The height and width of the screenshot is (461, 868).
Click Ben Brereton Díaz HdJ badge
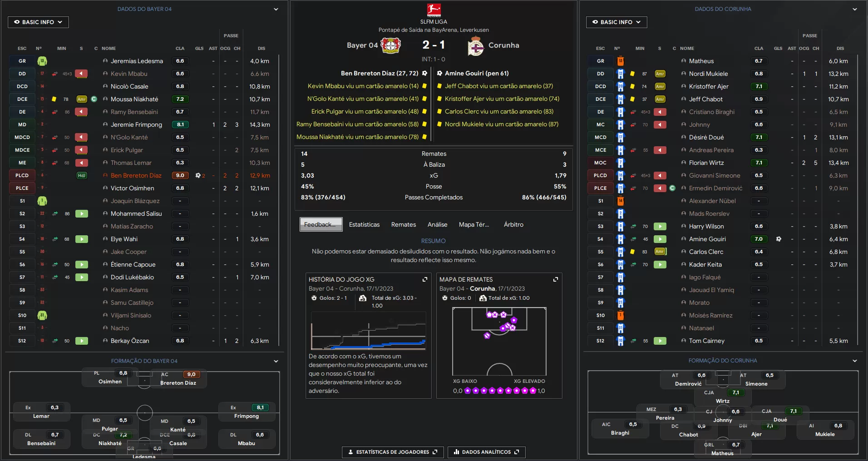82,175
